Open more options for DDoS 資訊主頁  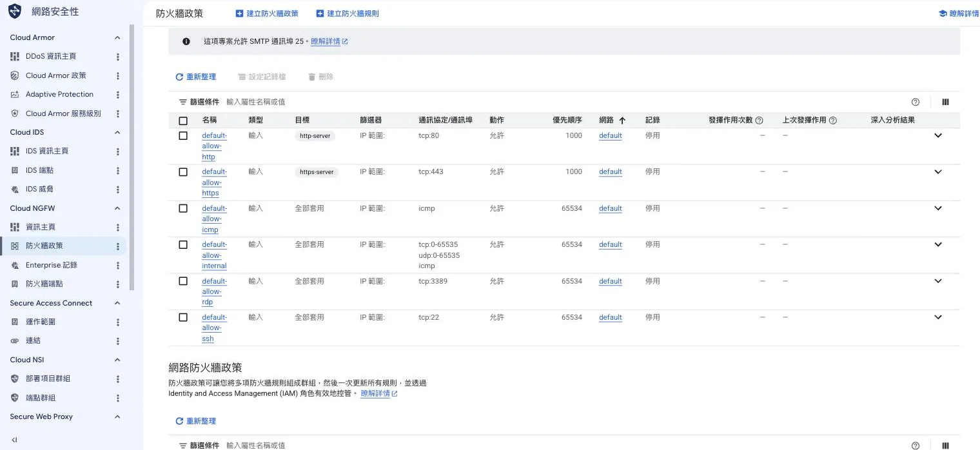tap(118, 57)
